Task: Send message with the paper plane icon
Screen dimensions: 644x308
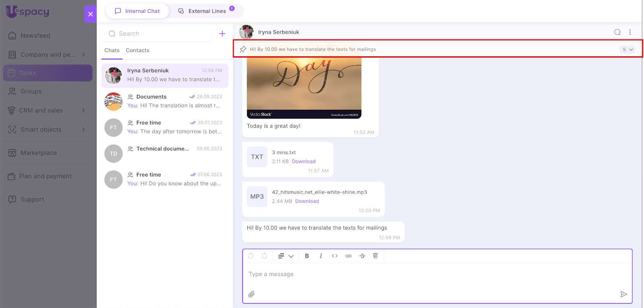Action: tap(623, 294)
